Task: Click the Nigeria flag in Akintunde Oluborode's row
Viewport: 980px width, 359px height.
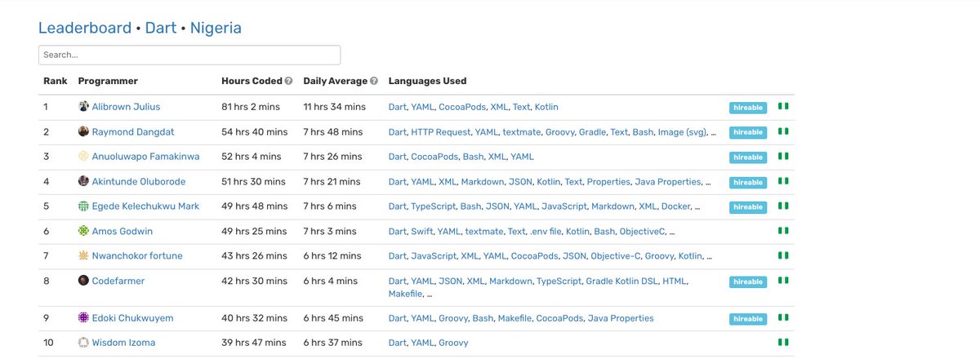Action: pos(783,181)
